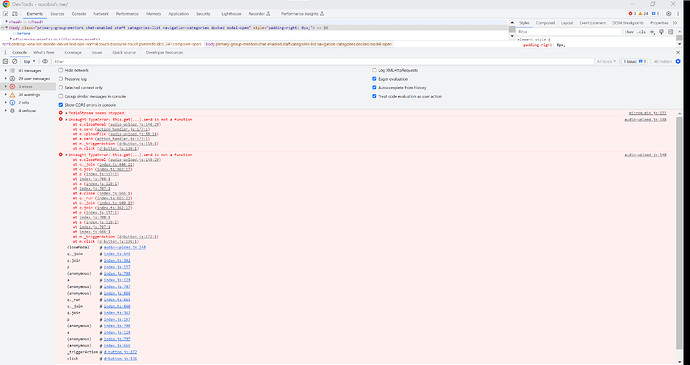
Task: Switch to the Network panel tab
Action: 101,14
